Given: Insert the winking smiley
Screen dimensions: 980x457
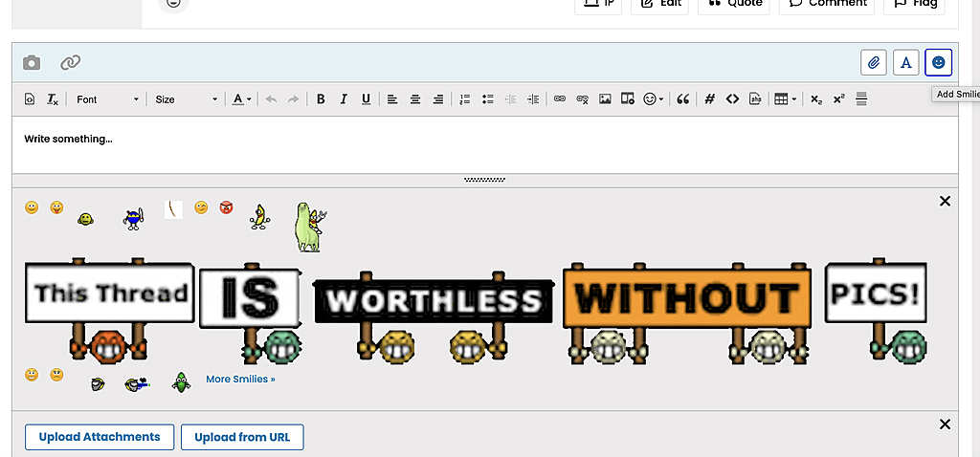Looking at the screenshot, I should tap(201, 207).
